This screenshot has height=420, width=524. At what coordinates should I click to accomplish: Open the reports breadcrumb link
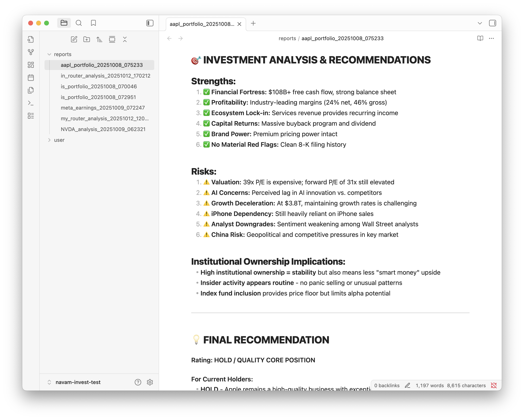287,38
